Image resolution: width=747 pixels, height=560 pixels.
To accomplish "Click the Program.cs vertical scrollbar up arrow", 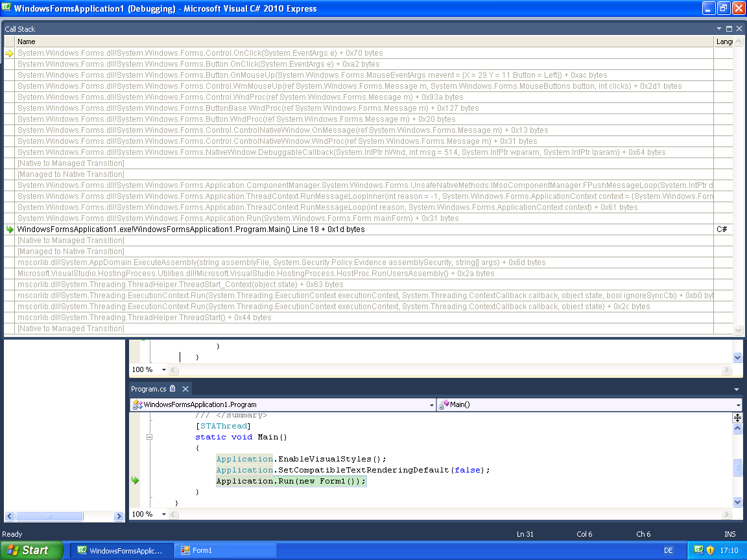I will click(737, 428).
